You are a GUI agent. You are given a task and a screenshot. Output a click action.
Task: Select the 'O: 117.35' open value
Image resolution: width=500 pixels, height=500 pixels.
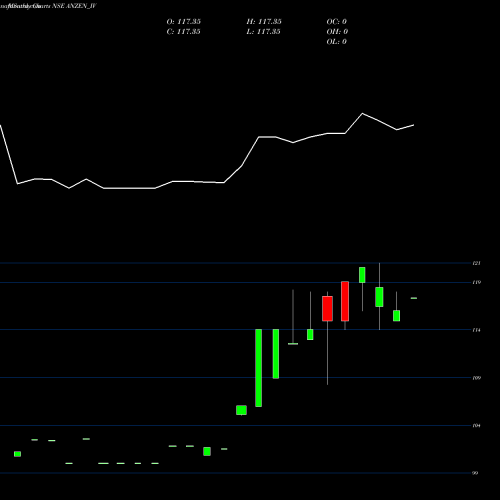tap(184, 22)
